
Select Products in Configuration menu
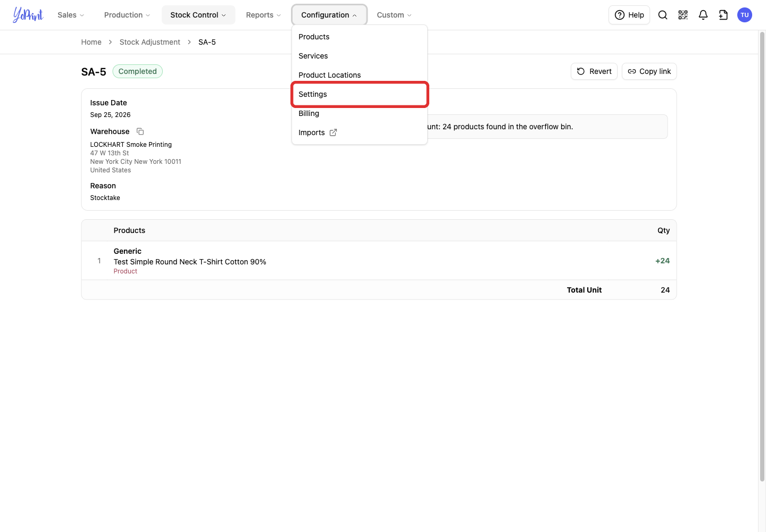pyautogui.click(x=360, y=37)
